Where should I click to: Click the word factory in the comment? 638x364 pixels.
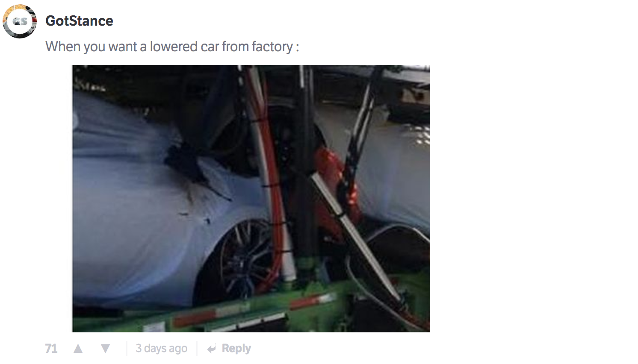[x=272, y=47]
